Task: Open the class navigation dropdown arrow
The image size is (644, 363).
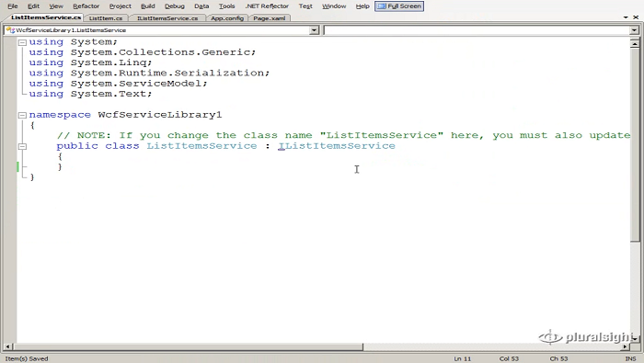Action: (315, 30)
